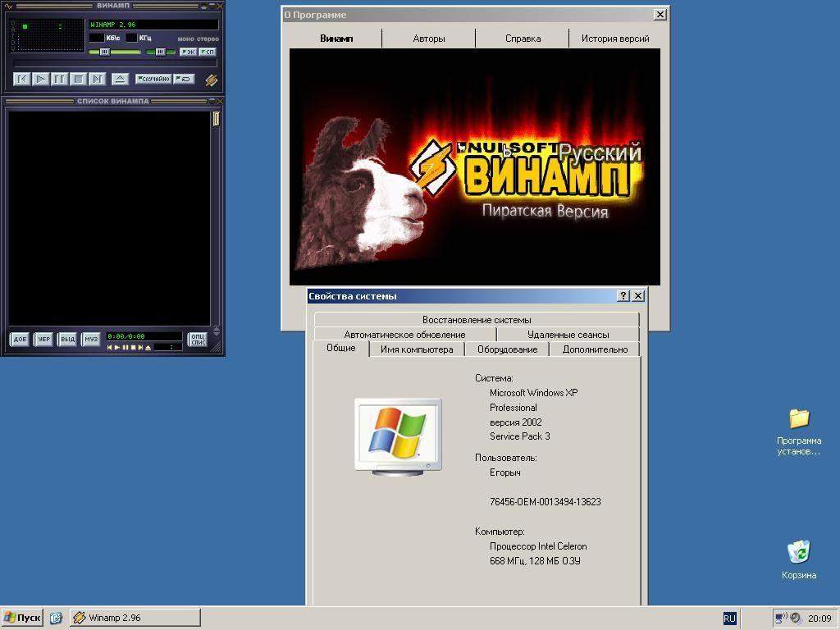This screenshot has height=630, width=840.
Task: Toggle the ЭК equalizer button
Action: tap(188, 52)
